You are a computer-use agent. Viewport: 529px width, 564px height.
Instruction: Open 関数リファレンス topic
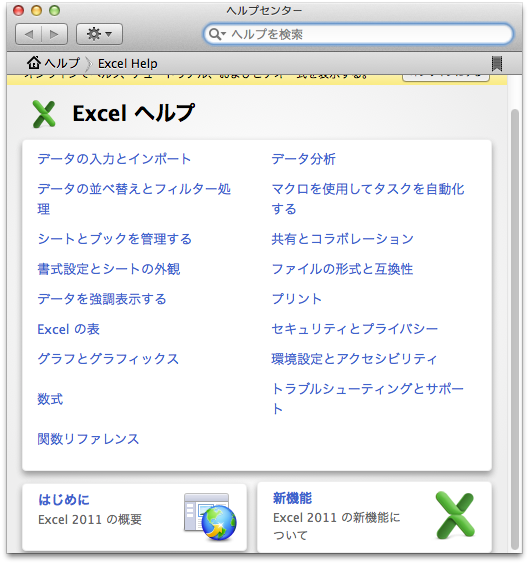pyautogui.click(x=88, y=439)
